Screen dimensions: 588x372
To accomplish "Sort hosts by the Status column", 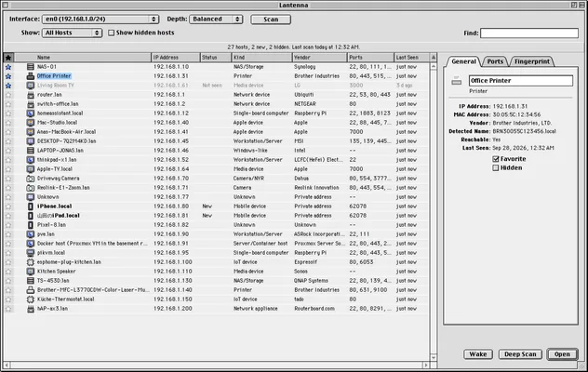I will (x=216, y=58).
